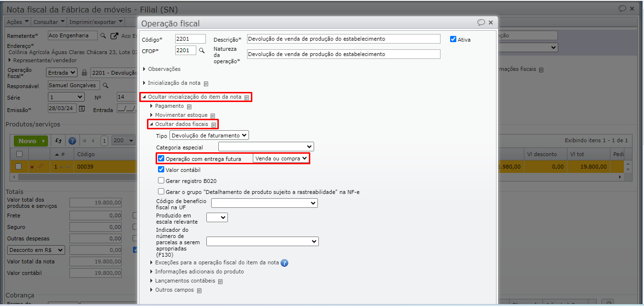Screen dimensions: 644x306
Task: Open the comment bubble in Operação fiscal dialog
Action: [481, 23]
